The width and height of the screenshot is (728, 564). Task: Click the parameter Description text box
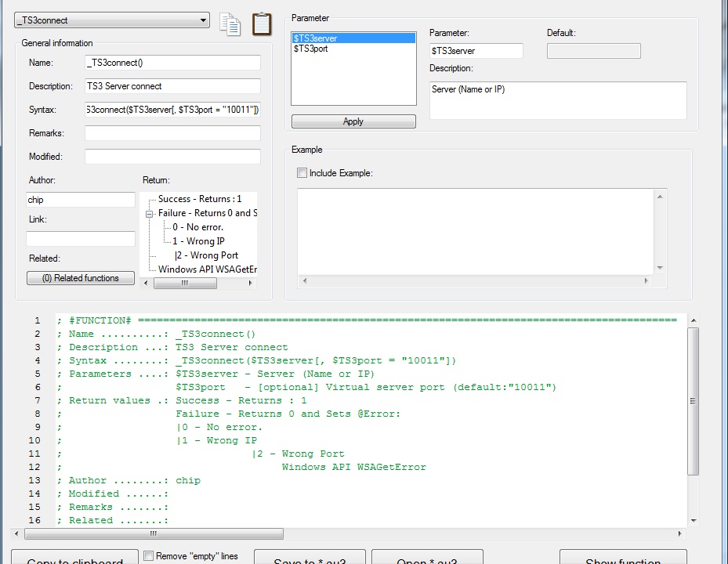(557, 100)
